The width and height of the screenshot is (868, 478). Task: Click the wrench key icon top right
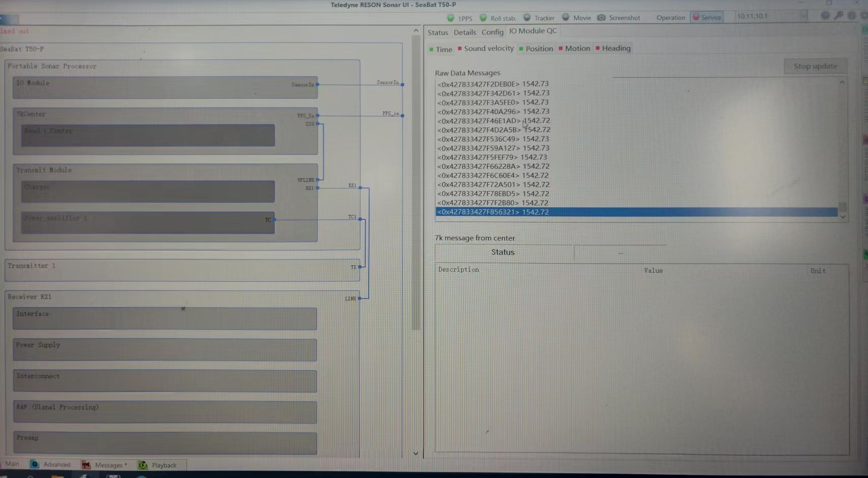838,16
